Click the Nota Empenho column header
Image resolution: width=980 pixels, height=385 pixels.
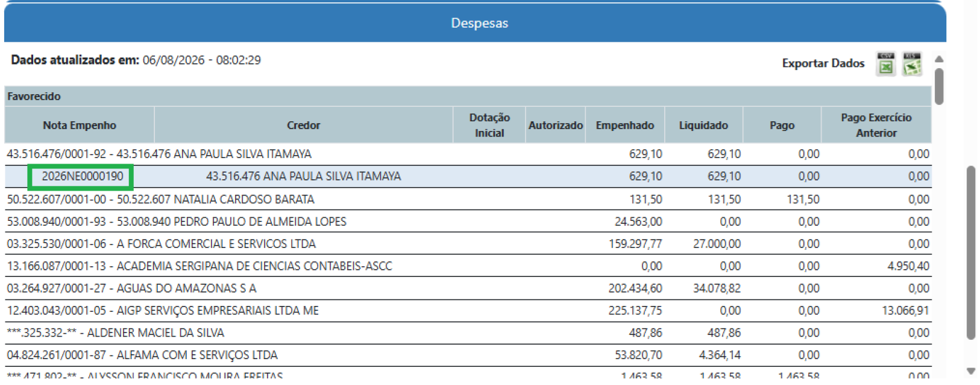point(80,125)
